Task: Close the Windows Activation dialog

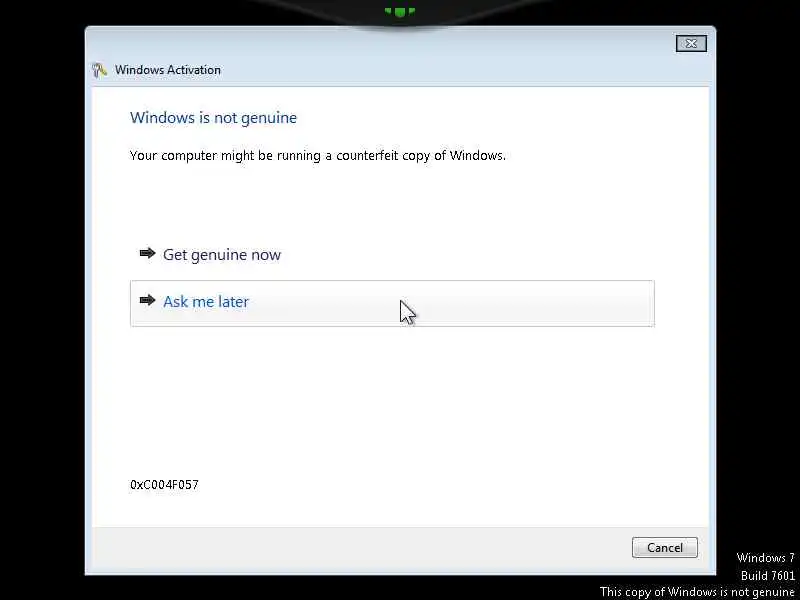Action: (691, 43)
